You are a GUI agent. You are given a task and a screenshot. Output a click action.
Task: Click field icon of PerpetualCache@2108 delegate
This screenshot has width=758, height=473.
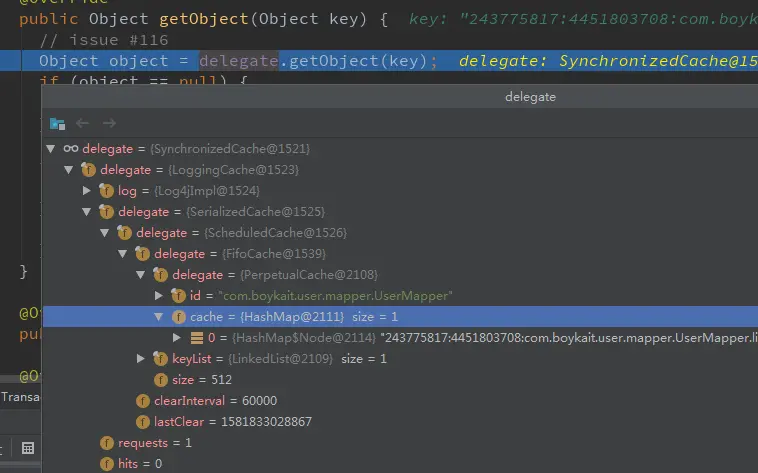(160, 275)
